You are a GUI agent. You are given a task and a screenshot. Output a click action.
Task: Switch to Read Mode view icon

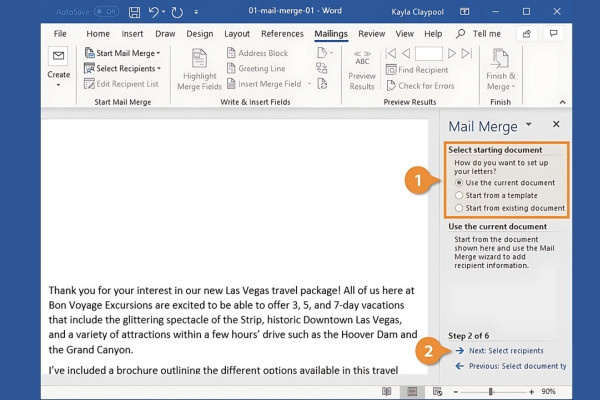click(386, 391)
